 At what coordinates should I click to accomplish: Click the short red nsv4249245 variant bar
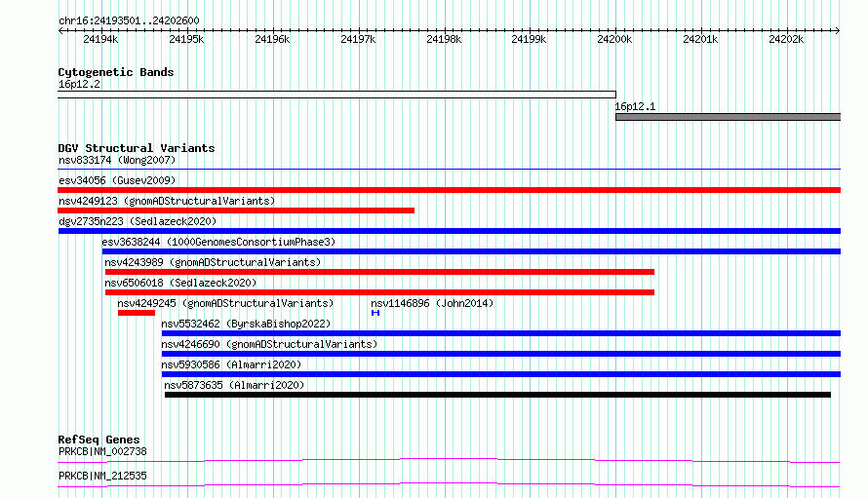coord(137,313)
